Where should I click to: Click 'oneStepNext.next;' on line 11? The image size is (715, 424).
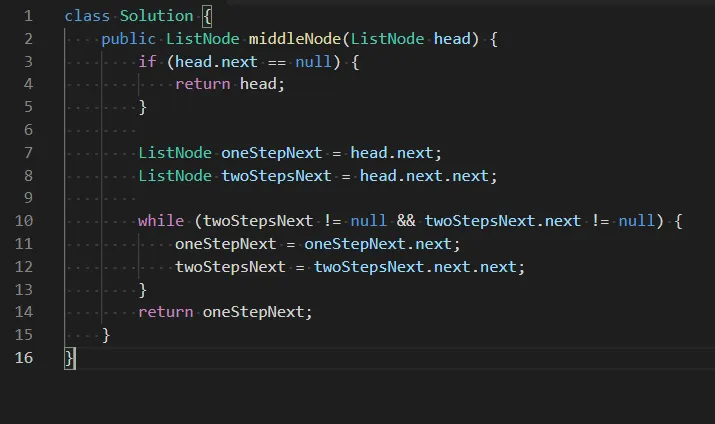click(x=382, y=244)
